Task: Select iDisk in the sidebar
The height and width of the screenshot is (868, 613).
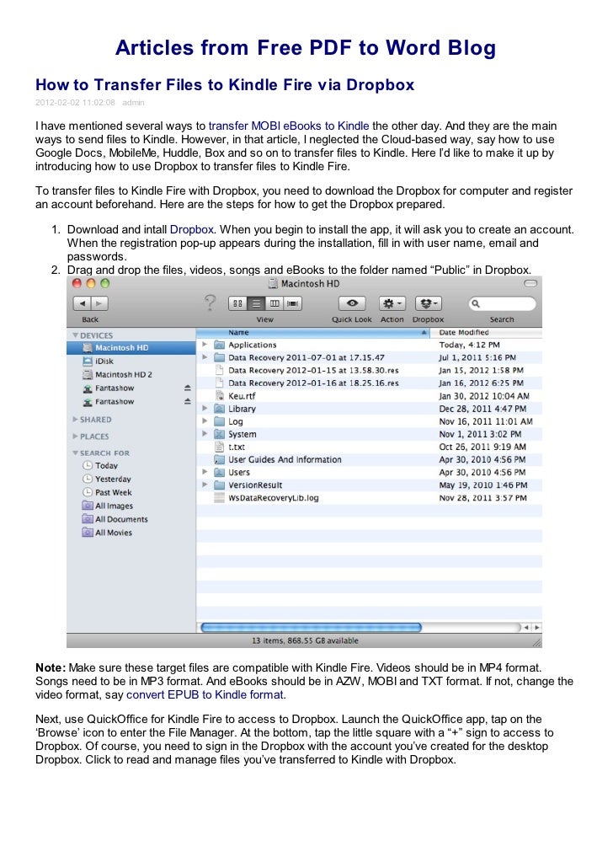Action: [x=131, y=361]
